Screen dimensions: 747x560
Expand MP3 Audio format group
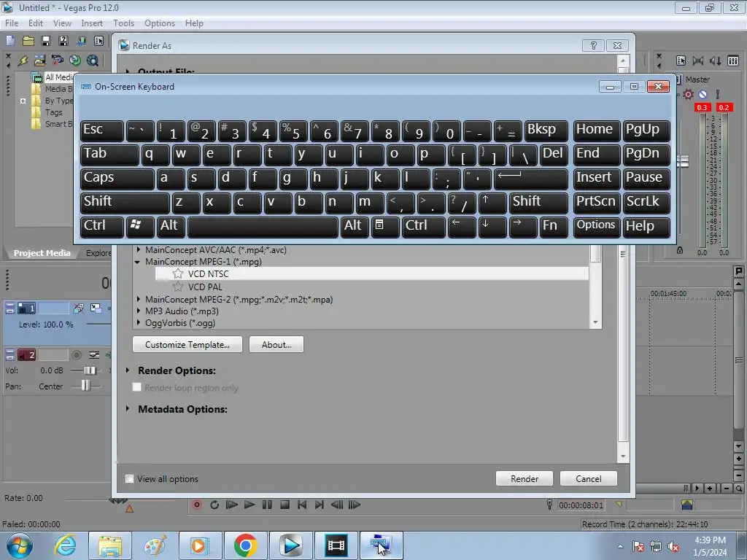click(138, 311)
